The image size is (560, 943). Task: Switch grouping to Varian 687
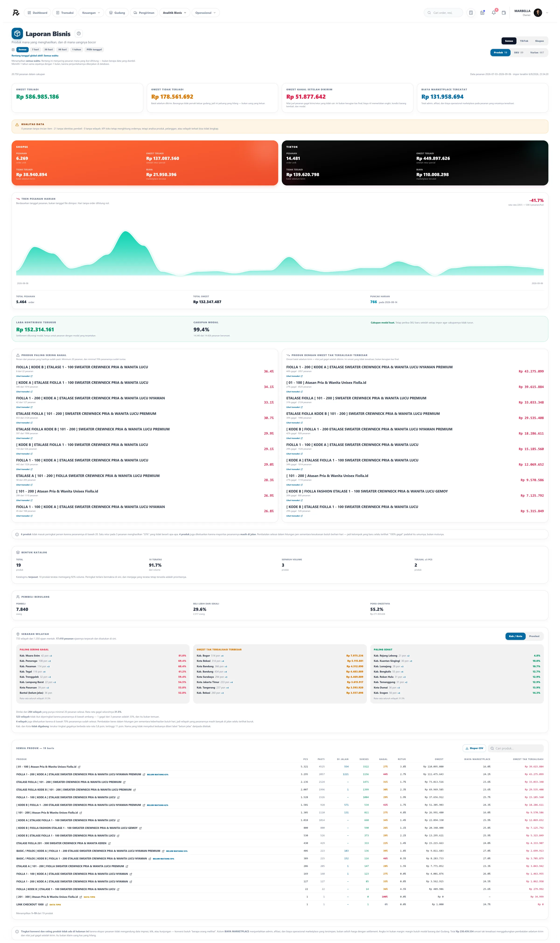(537, 52)
